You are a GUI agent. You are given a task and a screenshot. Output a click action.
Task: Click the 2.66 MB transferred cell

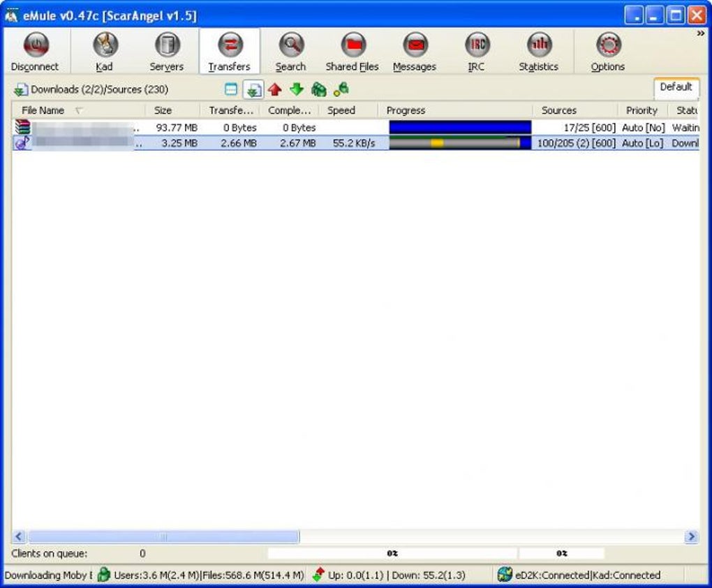pos(239,143)
